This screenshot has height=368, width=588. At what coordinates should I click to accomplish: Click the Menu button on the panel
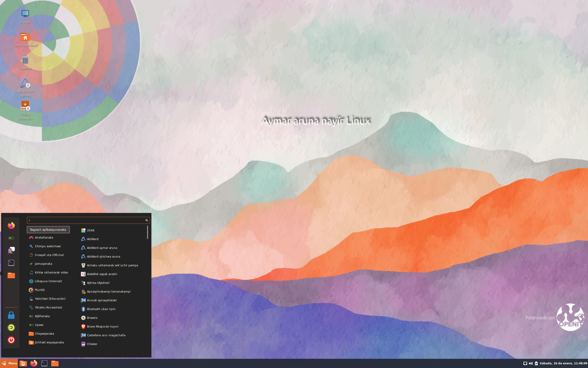9,363
